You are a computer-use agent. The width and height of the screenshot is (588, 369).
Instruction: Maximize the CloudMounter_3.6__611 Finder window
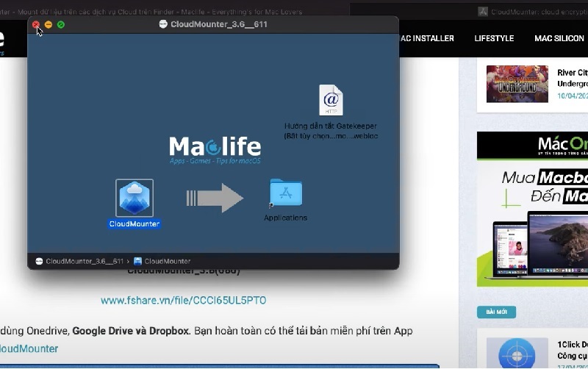[x=61, y=25]
